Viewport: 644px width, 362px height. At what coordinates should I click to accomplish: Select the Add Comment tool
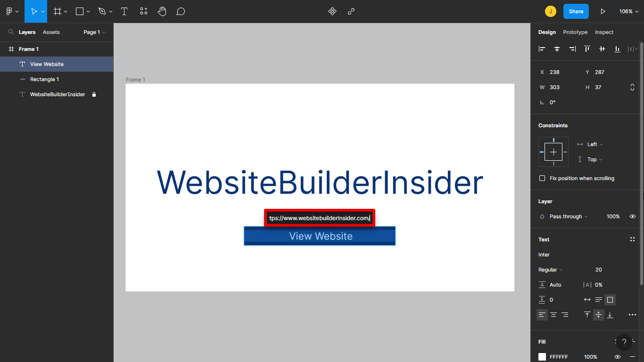pos(181,11)
